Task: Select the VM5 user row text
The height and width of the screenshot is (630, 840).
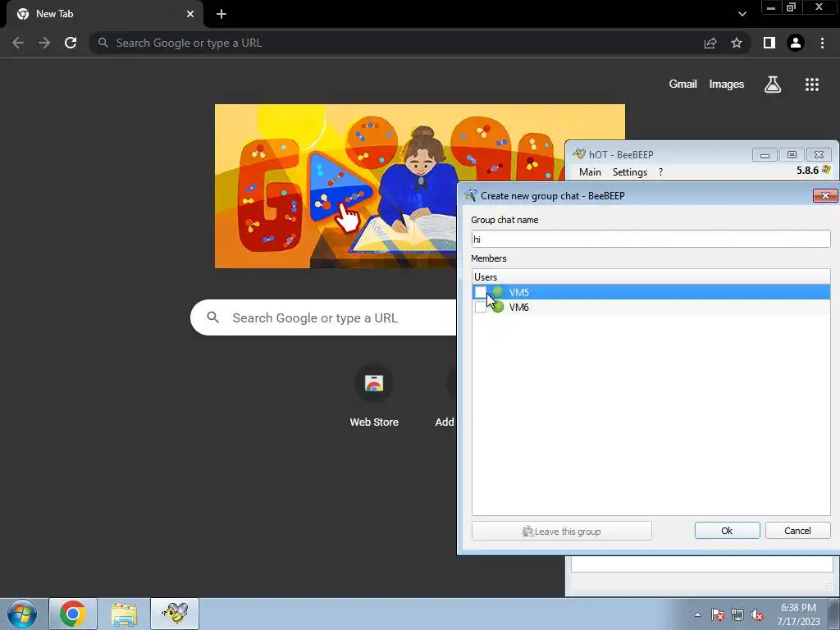Action: pos(518,292)
